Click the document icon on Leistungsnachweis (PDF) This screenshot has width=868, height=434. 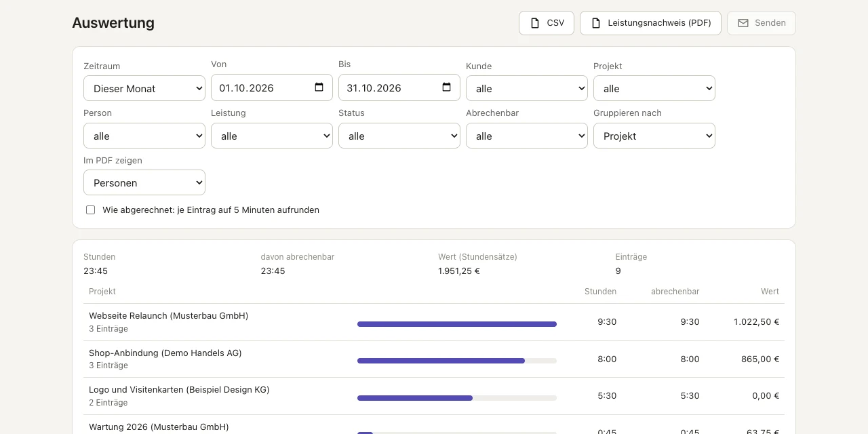click(595, 23)
